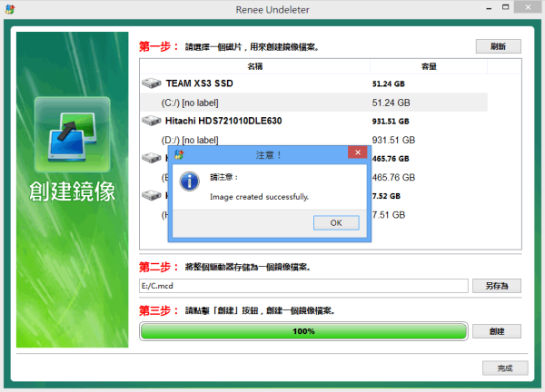Click the dialog title bar app icon
Image resolution: width=545 pixels, height=392 pixels.
pos(179,154)
